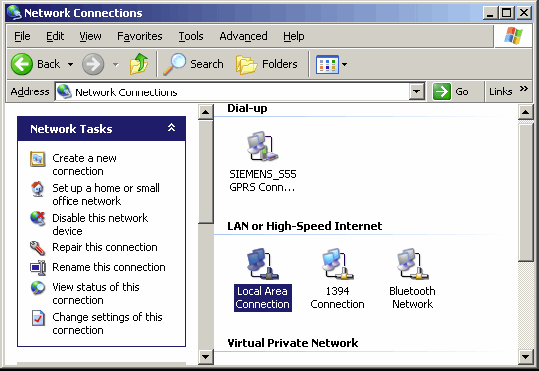Screen dimensions: 539x371
Task: Click task pane scrollbar up arrow
Action: point(206,112)
